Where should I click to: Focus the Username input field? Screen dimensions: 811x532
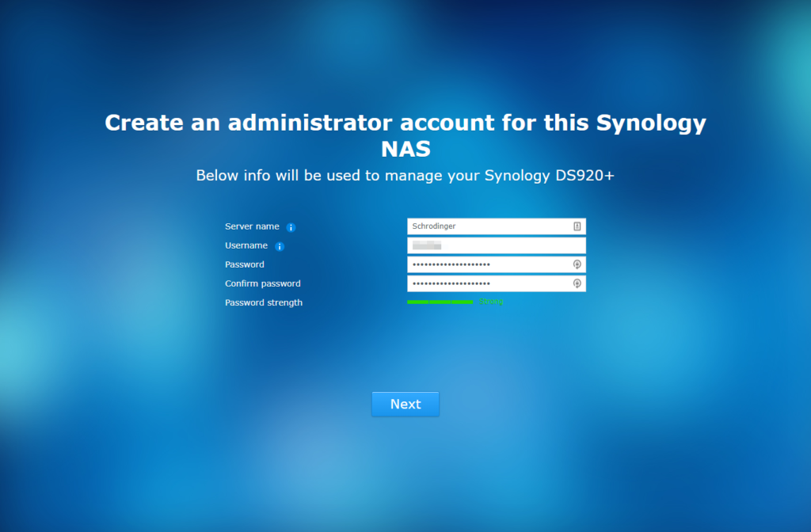click(x=497, y=245)
